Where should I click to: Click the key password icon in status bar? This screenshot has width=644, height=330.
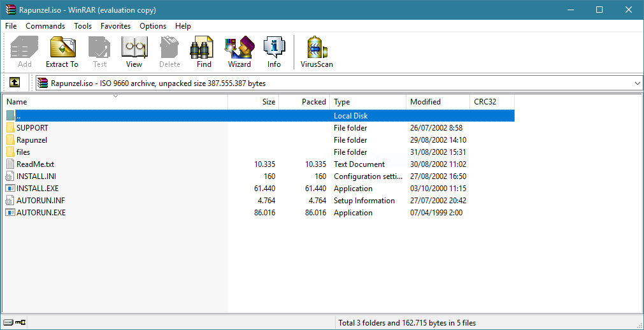click(20, 322)
